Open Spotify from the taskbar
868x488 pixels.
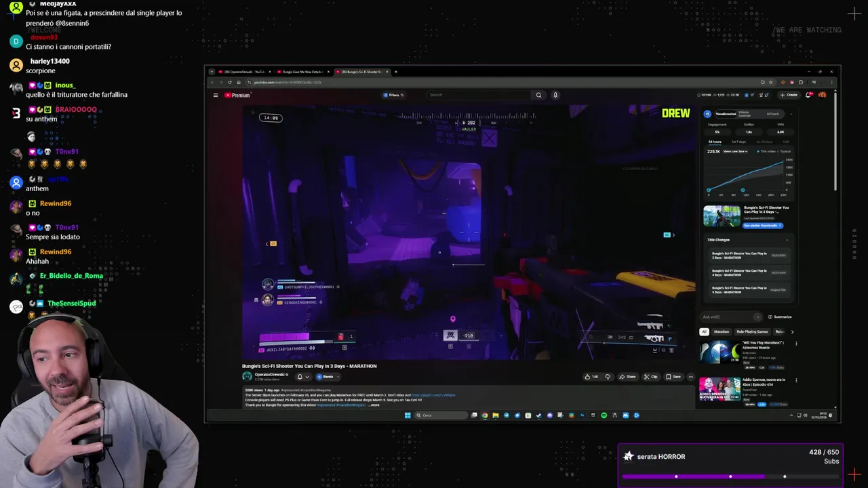click(x=604, y=415)
